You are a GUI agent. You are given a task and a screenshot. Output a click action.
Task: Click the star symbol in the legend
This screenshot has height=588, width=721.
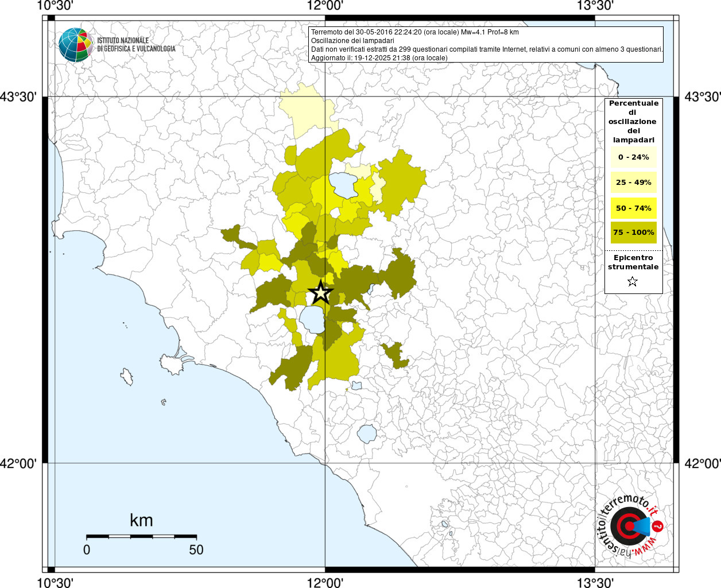click(633, 281)
